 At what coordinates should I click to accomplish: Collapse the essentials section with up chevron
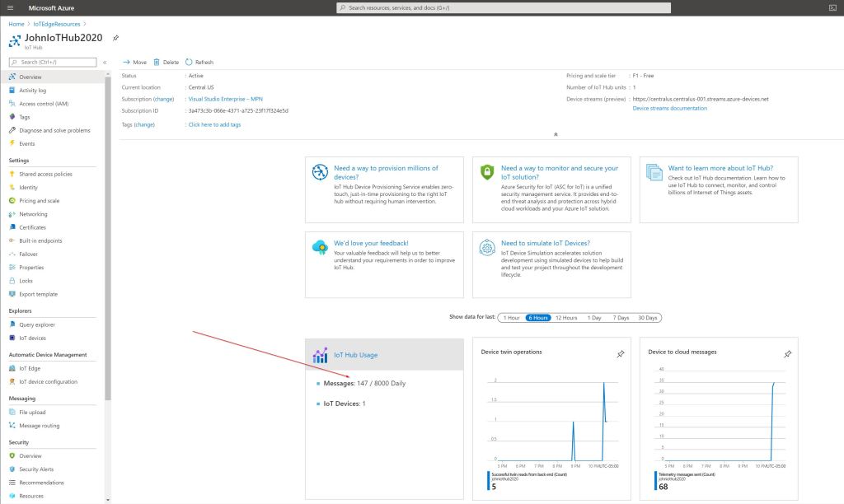[556, 133]
